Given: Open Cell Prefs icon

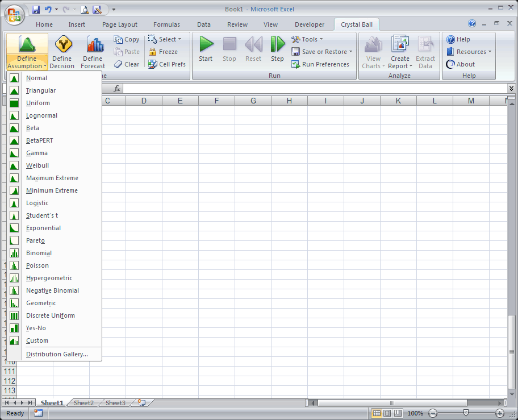Looking at the screenshot, I should tap(152, 64).
